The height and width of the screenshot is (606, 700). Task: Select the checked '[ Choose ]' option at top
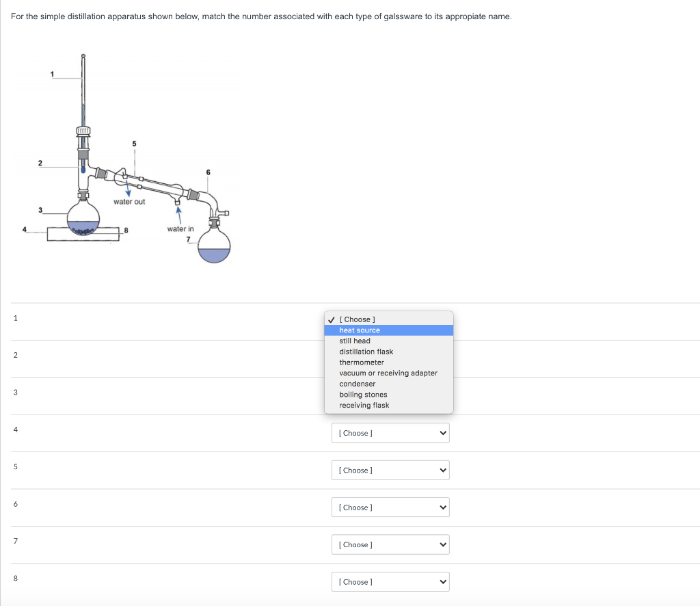coord(356,319)
